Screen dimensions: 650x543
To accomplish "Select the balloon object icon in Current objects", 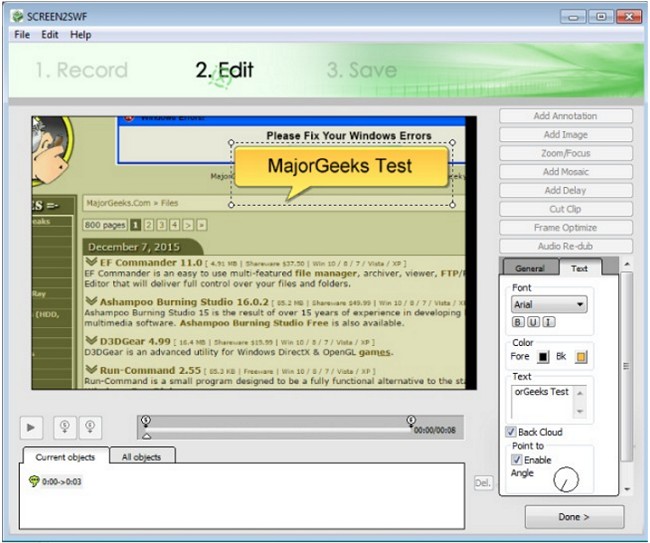I will (34, 481).
